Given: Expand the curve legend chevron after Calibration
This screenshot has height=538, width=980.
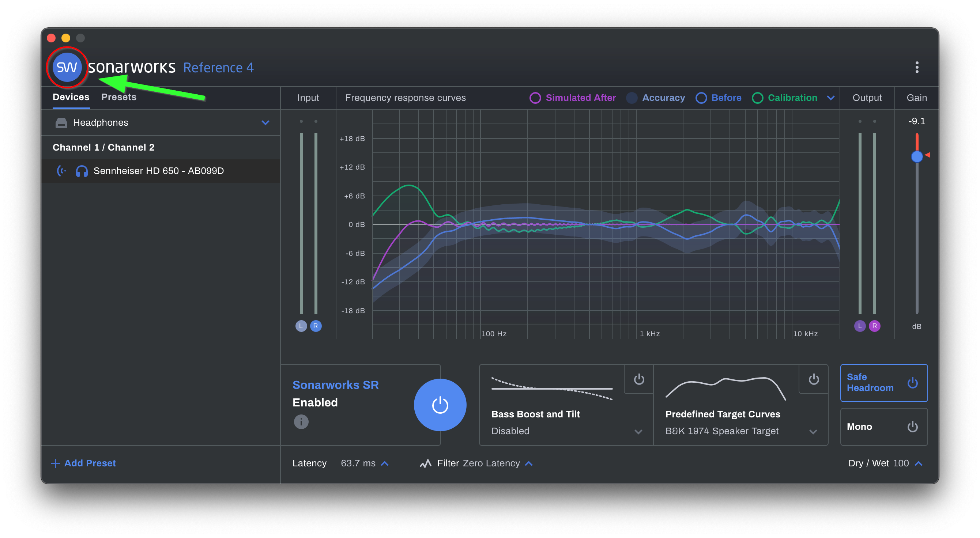Looking at the screenshot, I should tap(831, 98).
